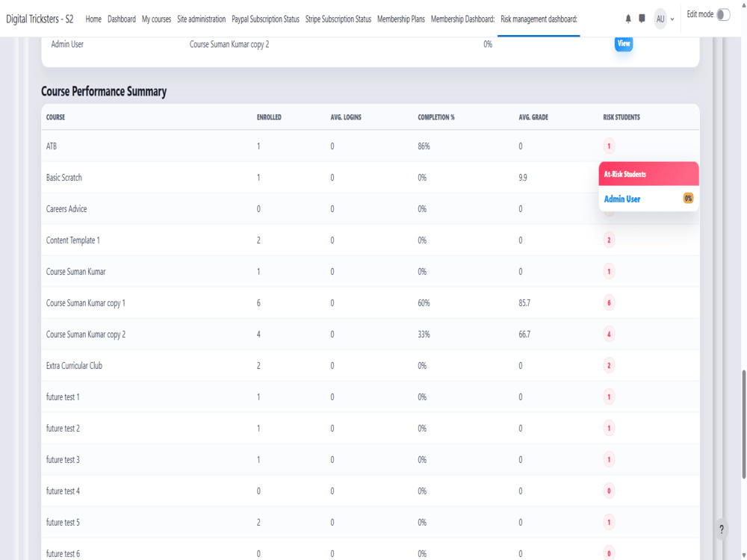This screenshot has height=560, width=747.
Task: Open Admin User link in At-Risk popup
Action: point(622,199)
